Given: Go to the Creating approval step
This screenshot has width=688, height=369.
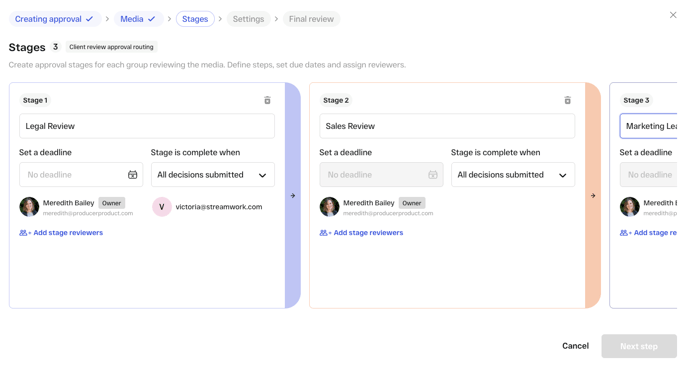Looking at the screenshot, I should pyautogui.click(x=54, y=19).
